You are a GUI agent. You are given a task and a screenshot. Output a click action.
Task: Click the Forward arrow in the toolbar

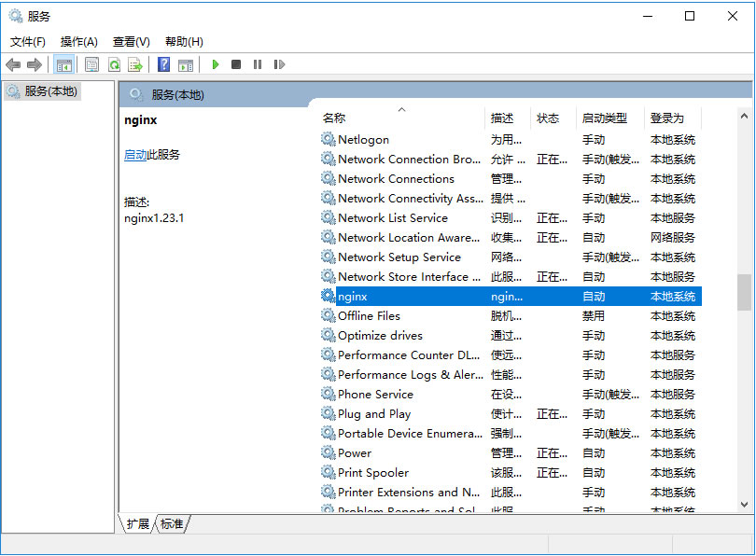[x=35, y=64]
